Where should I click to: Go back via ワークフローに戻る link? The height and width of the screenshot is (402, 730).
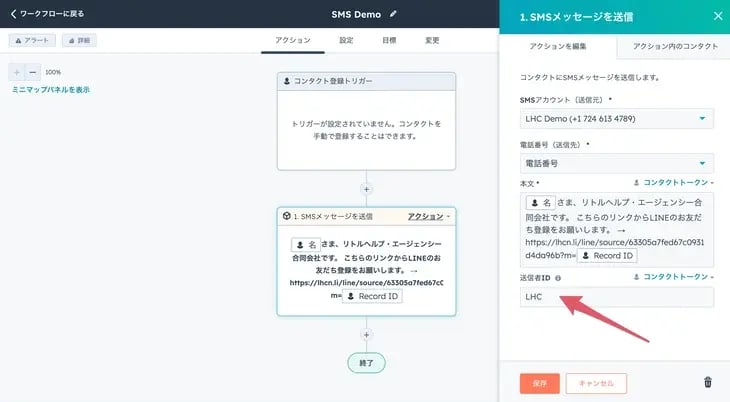click(x=47, y=14)
